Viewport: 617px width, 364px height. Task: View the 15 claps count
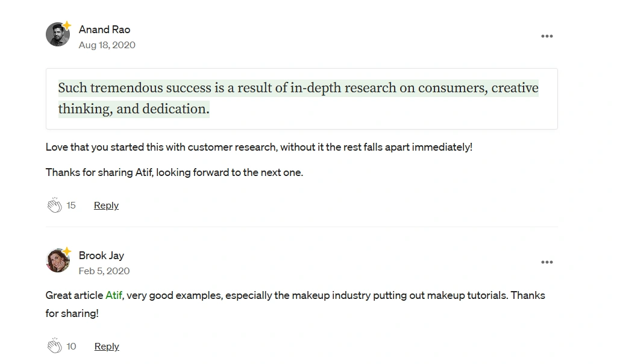71,206
